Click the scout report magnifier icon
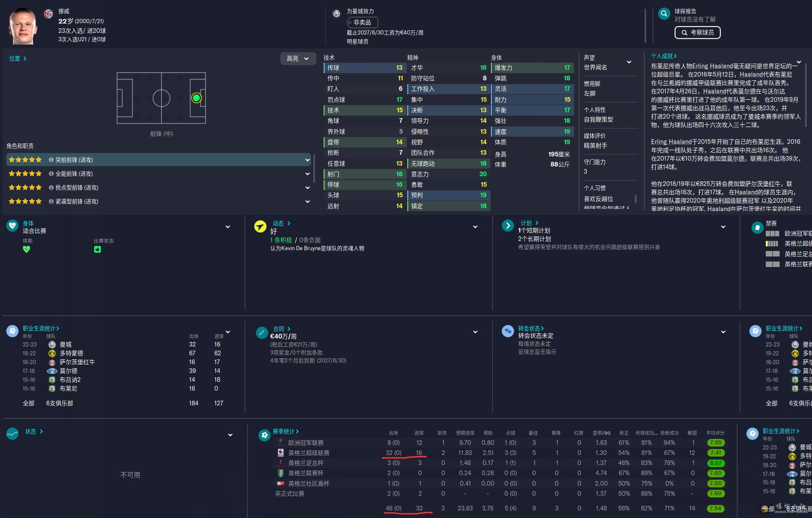The width and height of the screenshot is (812, 518). tap(664, 14)
